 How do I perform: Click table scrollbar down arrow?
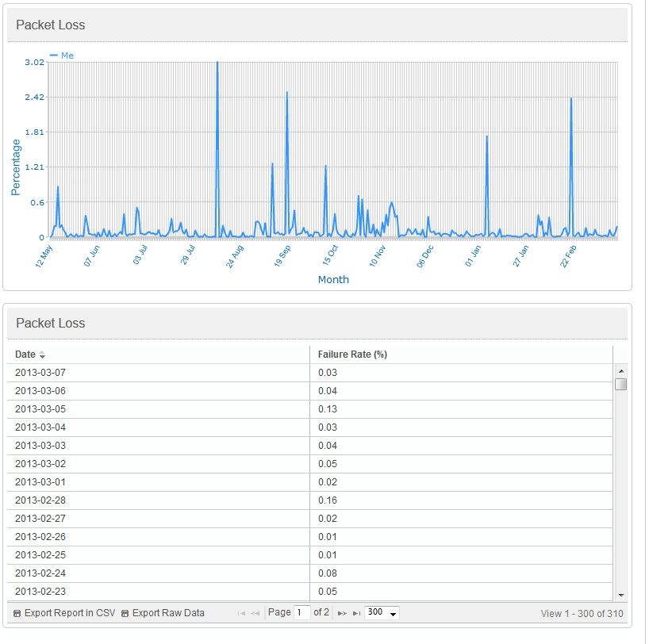click(621, 595)
